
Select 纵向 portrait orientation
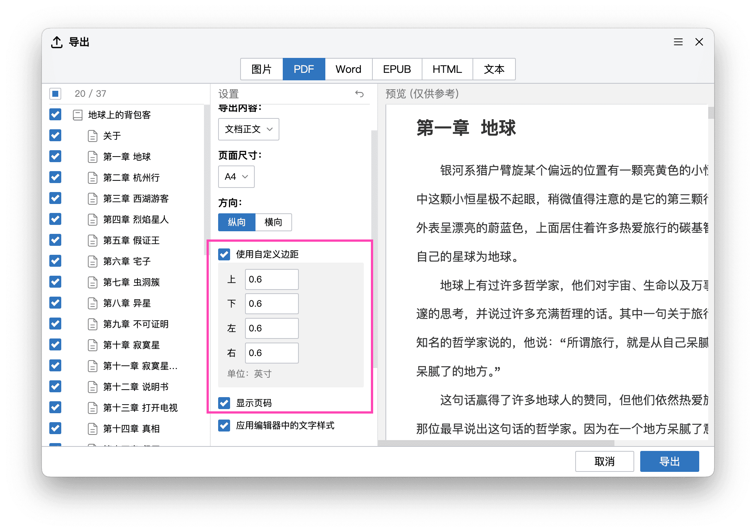click(237, 222)
